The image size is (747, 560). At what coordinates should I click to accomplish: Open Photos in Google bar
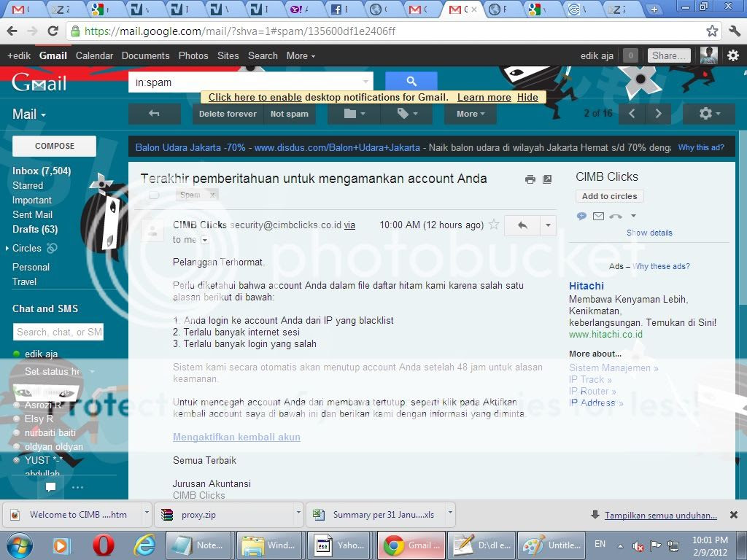coord(193,55)
